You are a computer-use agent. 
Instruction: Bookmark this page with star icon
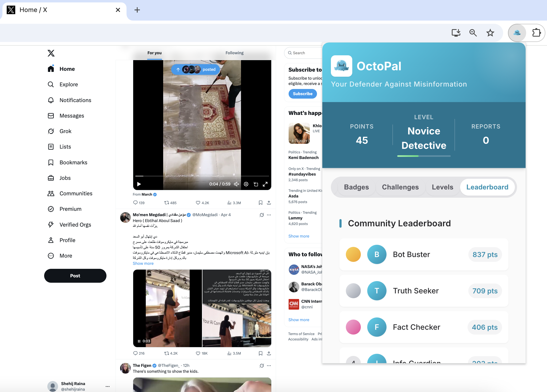click(x=490, y=33)
